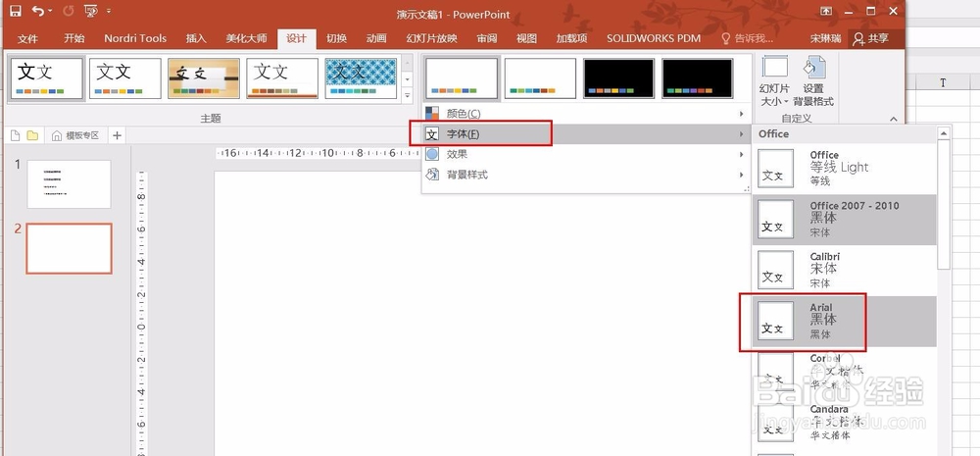980x456 pixels.
Task: Select slide 2 thumbnail
Action: [x=69, y=248]
